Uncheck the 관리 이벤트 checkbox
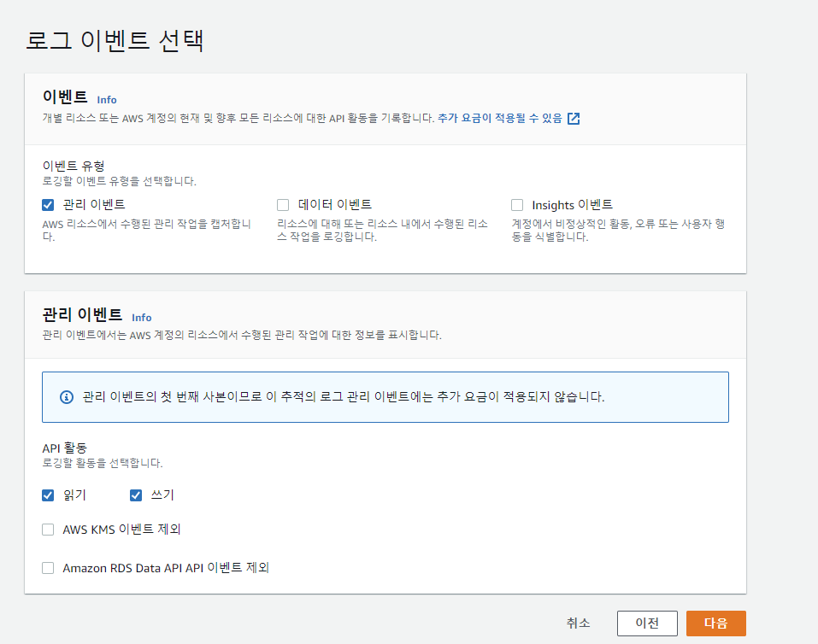The height and width of the screenshot is (644, 818). pos(48,205)
